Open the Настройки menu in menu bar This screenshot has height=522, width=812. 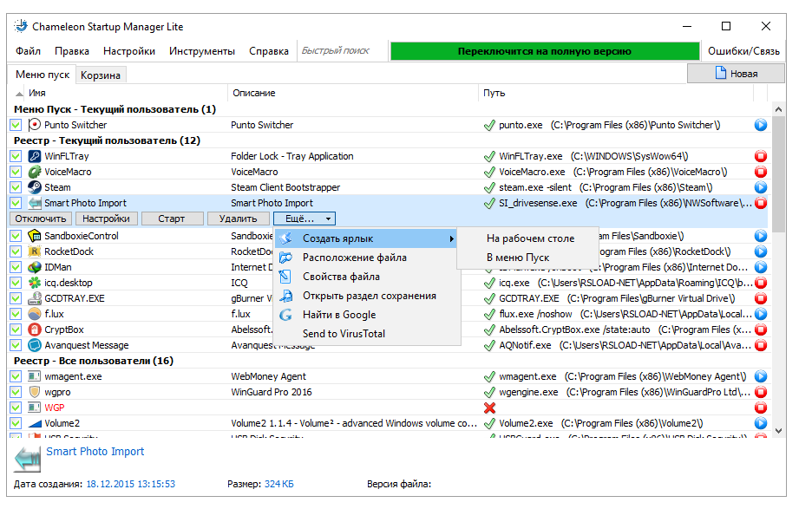(x=129, y=51)
